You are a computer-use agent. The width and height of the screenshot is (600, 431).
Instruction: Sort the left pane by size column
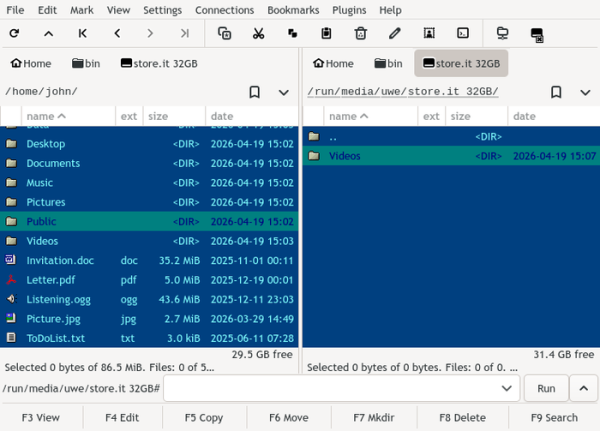174,116
